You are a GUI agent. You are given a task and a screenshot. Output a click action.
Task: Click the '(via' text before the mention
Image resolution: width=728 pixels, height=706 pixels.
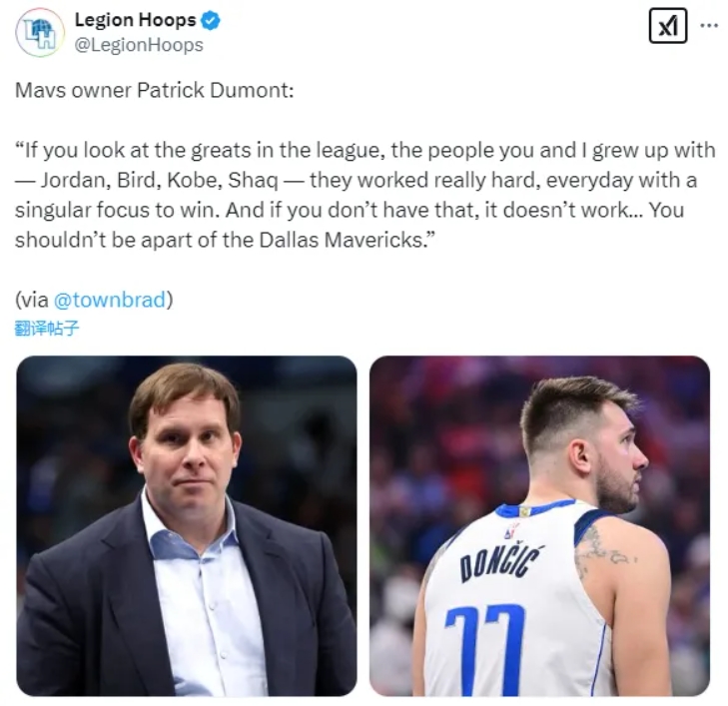pos(32,300)
